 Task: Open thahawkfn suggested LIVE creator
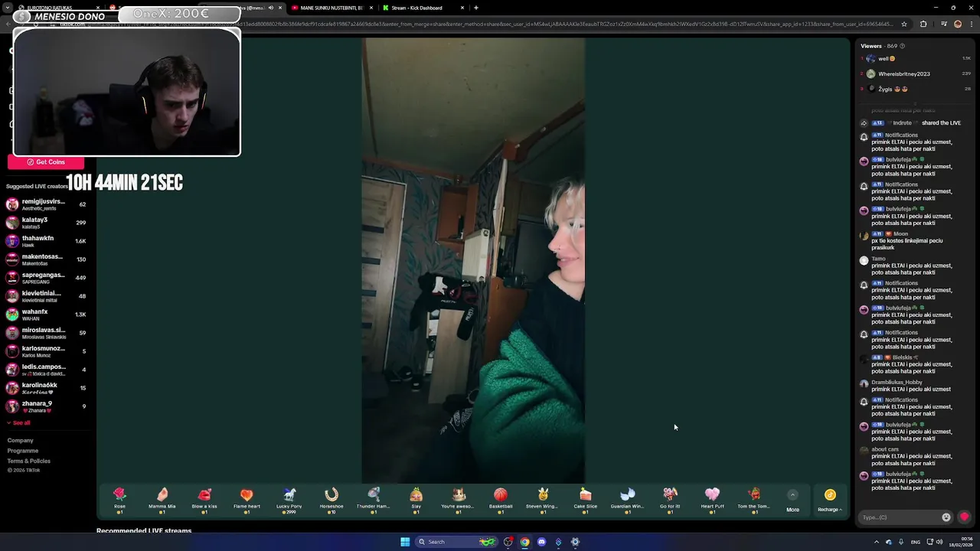click(x=46, y=241)
